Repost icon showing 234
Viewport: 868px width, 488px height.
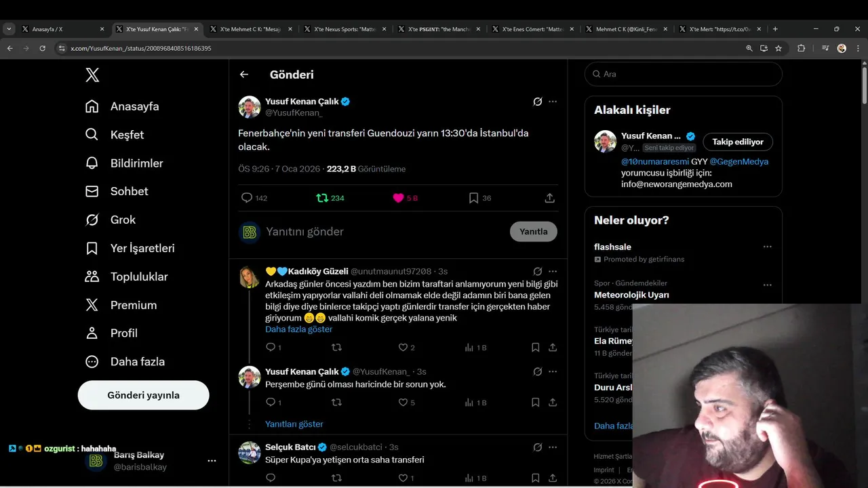point(330,198)
